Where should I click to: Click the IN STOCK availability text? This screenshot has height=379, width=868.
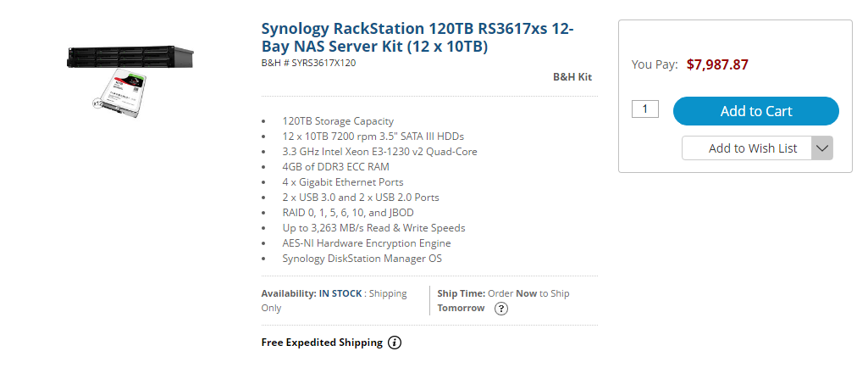coord(340,293)
